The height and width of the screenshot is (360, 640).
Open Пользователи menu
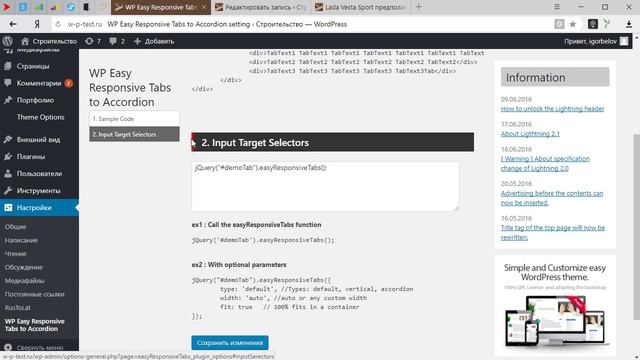click(39, 173)
